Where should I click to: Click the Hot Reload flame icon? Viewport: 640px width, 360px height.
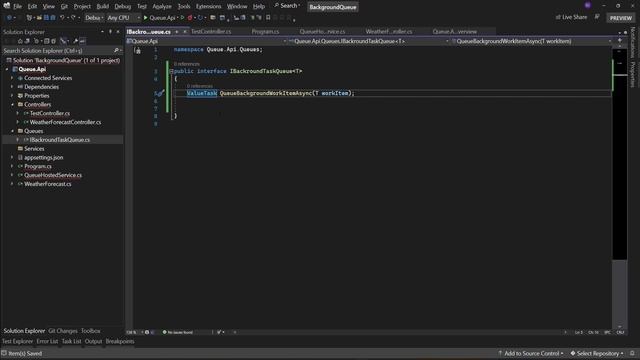click(190, 18)
